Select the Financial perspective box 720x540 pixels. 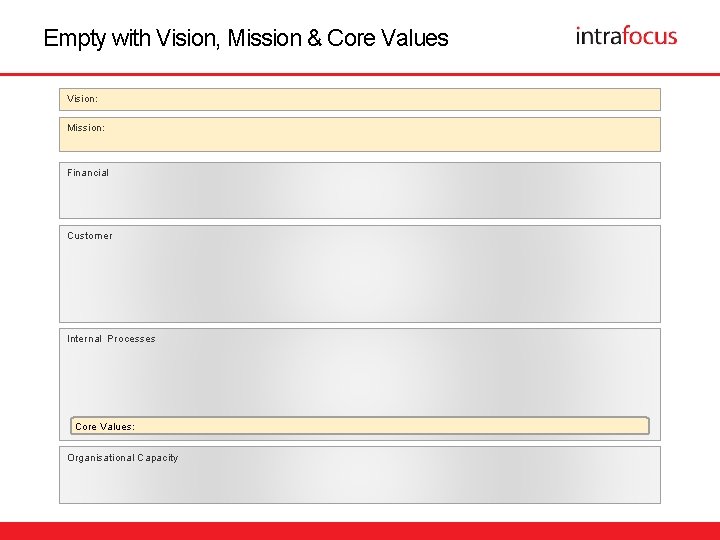pos(360,190)
